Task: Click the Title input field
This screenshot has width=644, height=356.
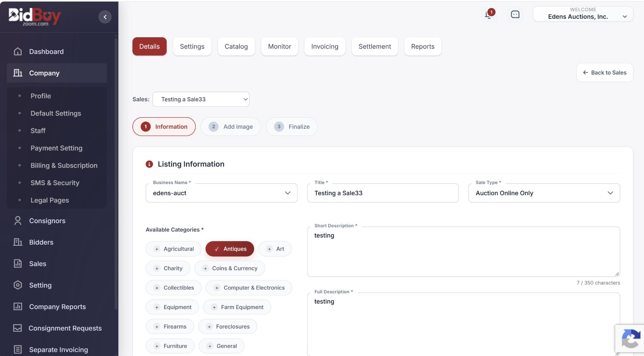Action: tap(383, 193)
